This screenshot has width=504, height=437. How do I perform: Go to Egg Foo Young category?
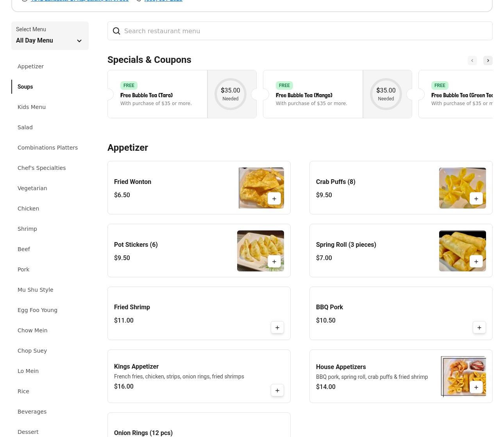[38, 310]
